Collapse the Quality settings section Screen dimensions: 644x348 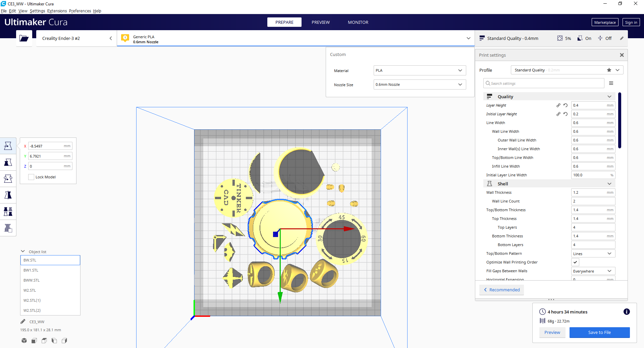tap(549, 97)
